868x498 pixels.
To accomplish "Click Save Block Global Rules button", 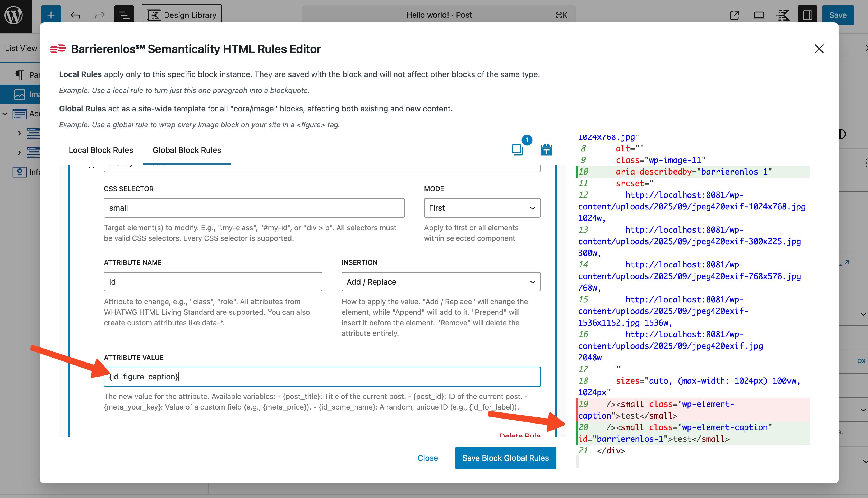I will coord(505,458).
